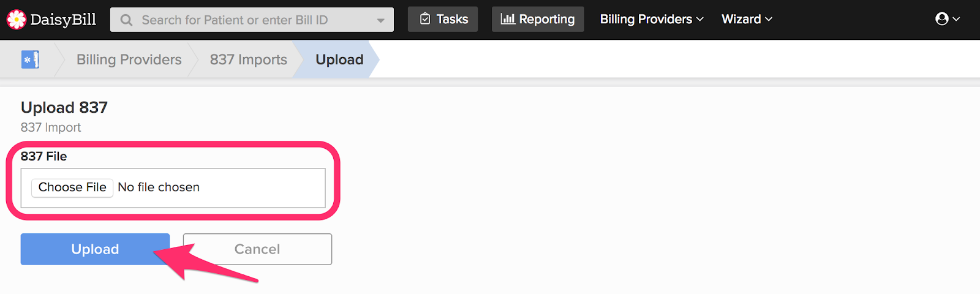Open the Wizard dropdown menu
This screenshot has height=294, width=980.
(x=747, y=19)
